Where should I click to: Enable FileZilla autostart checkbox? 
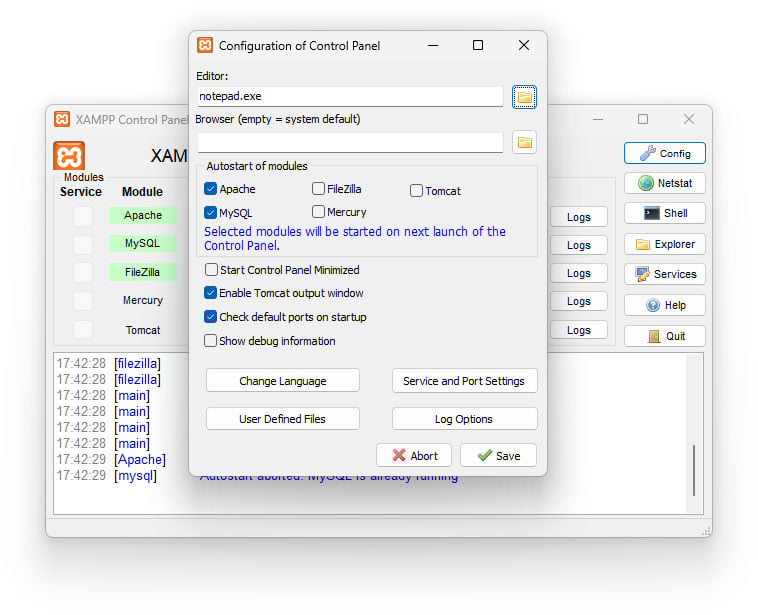[319, 189]
